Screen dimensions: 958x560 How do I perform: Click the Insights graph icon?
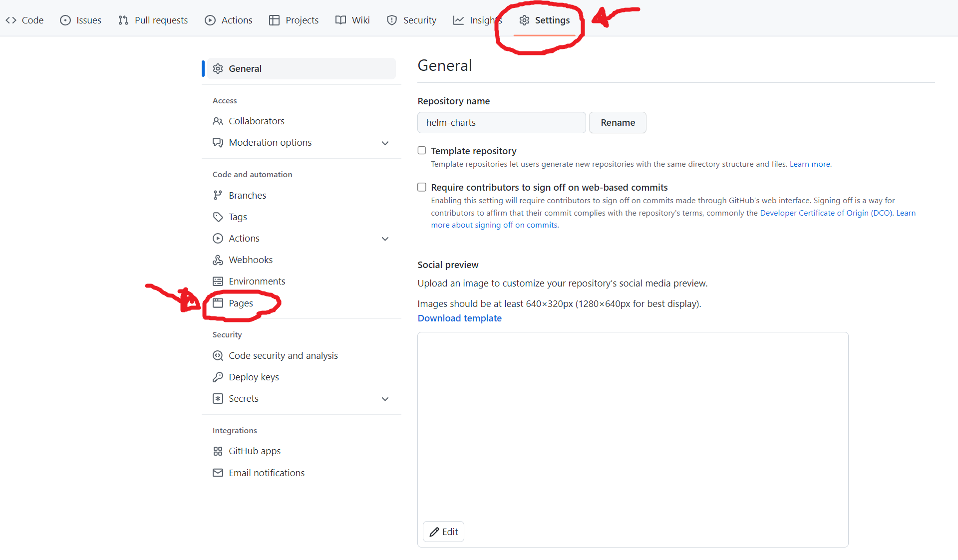coord(458,20)
